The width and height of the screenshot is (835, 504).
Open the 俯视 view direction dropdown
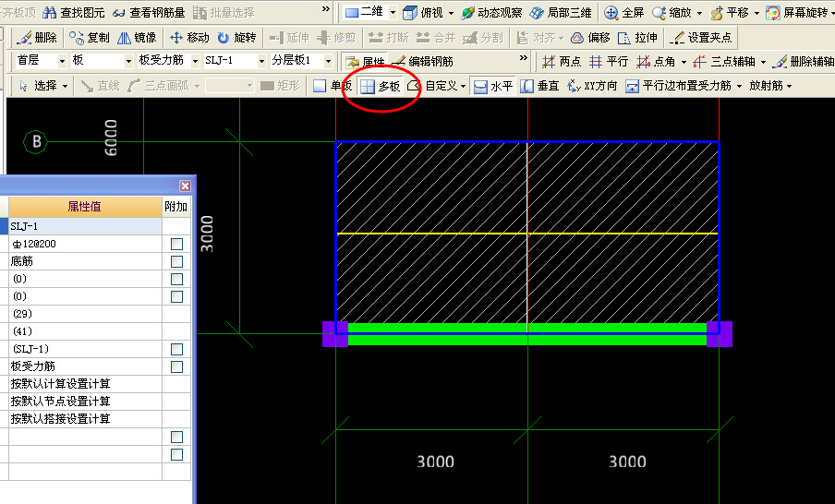point(451,13)
